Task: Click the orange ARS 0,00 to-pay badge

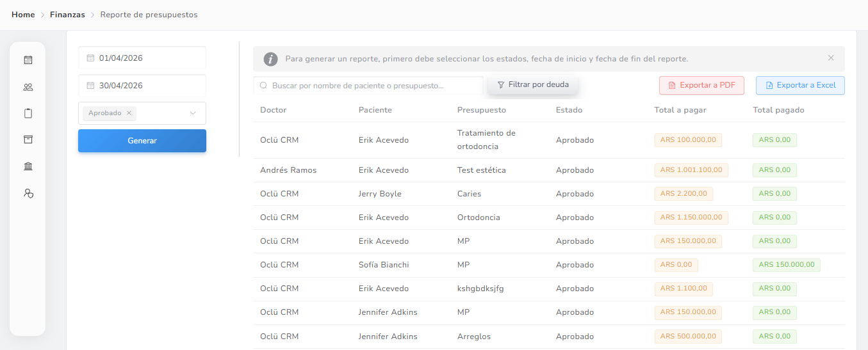Action: (x=676, y=265)
